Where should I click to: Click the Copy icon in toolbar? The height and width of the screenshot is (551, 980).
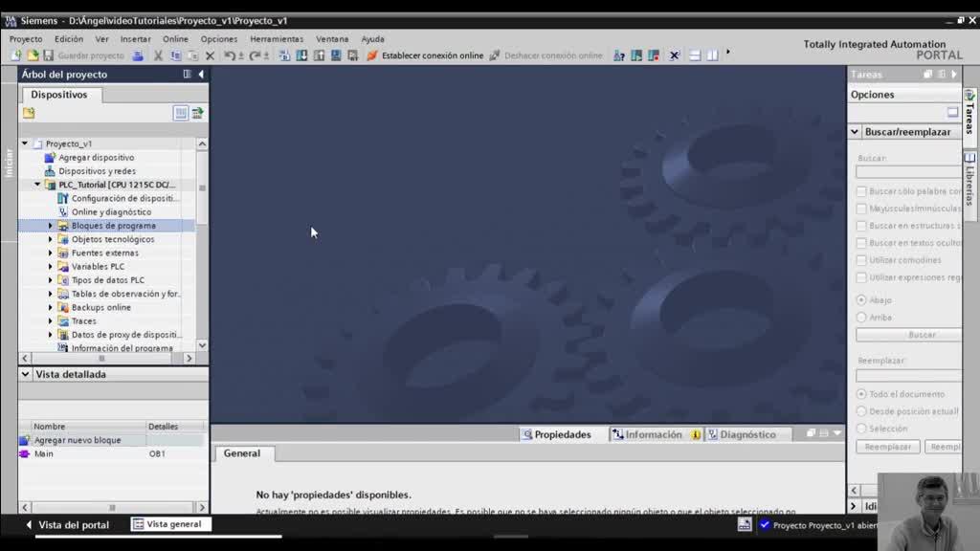[x=176, y=55]
